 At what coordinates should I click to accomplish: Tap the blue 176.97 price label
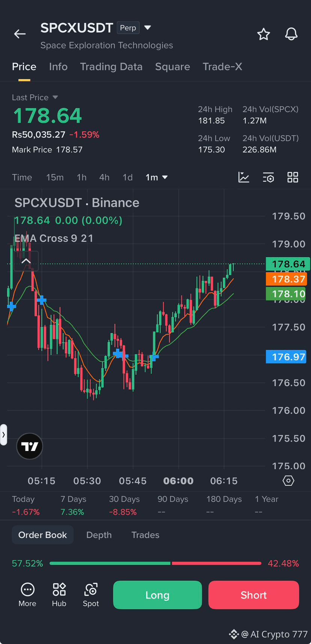pyautogui.click(x=286, y=357)
